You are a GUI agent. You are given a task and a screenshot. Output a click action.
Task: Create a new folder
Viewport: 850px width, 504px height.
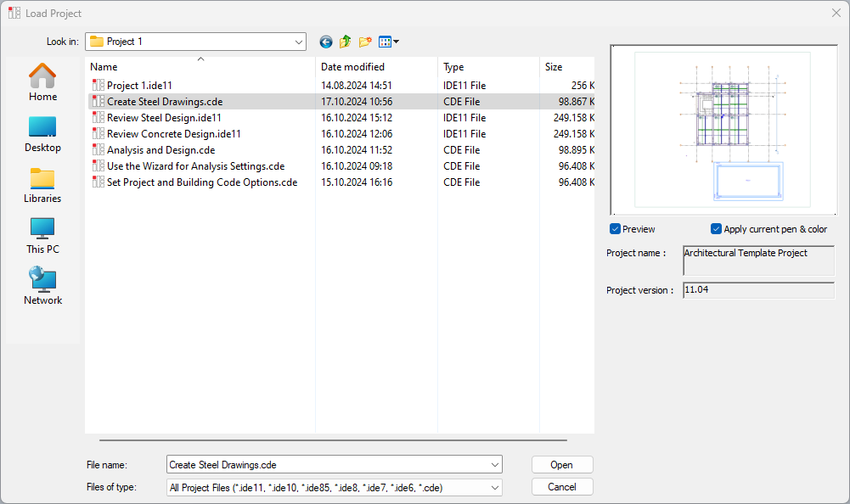[365, 42]
